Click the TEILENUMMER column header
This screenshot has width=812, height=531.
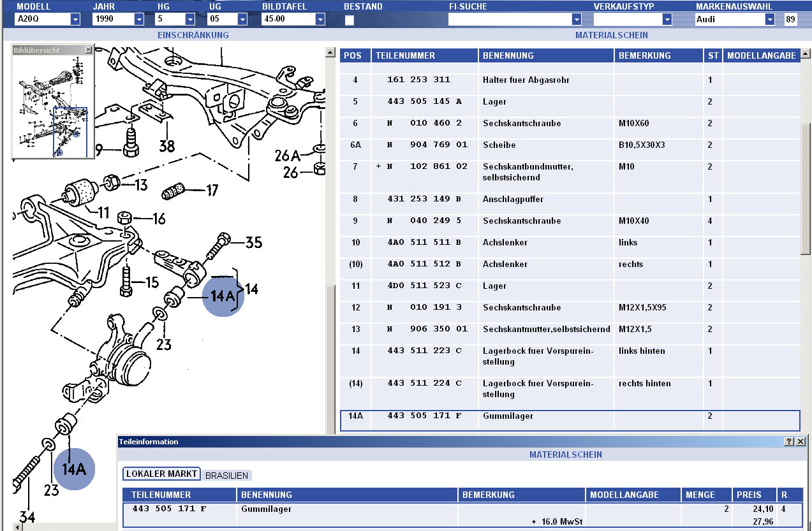click(405, 55)
